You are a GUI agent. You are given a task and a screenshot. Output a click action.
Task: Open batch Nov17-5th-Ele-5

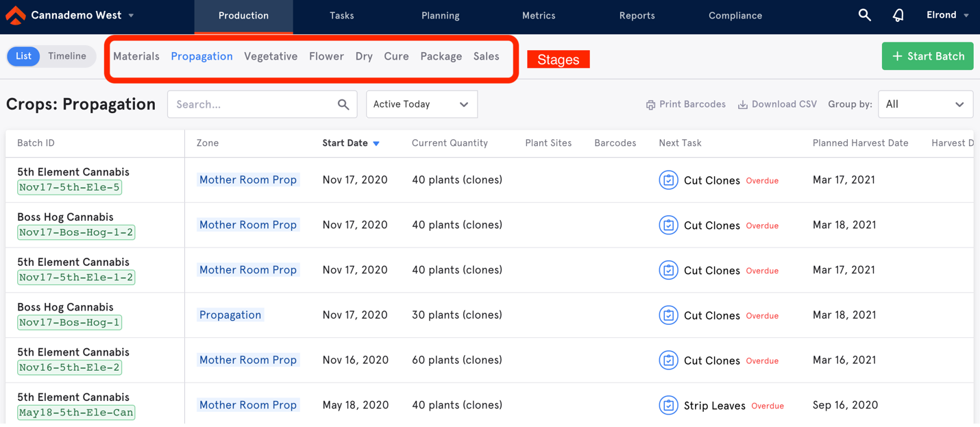pos(69,187)
